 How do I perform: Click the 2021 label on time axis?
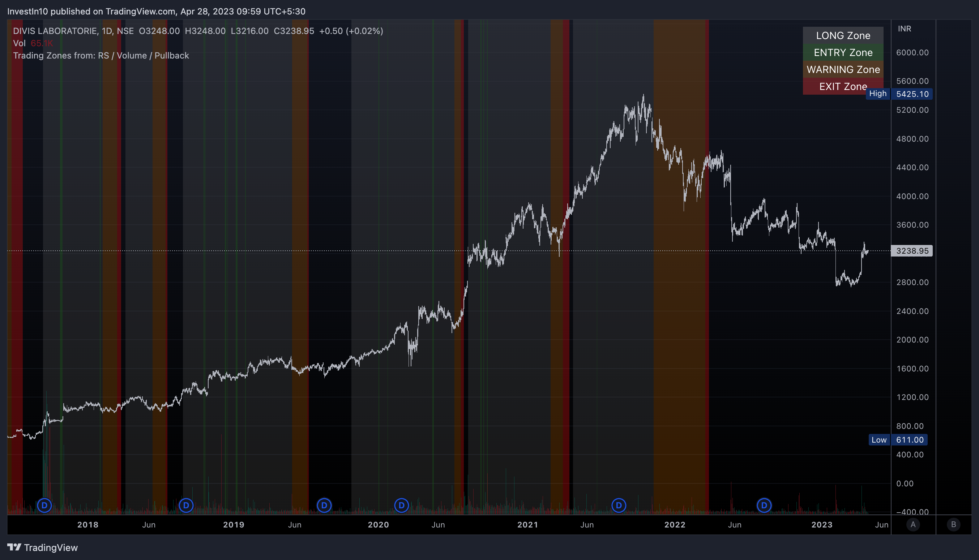click(x=527, y=525)
